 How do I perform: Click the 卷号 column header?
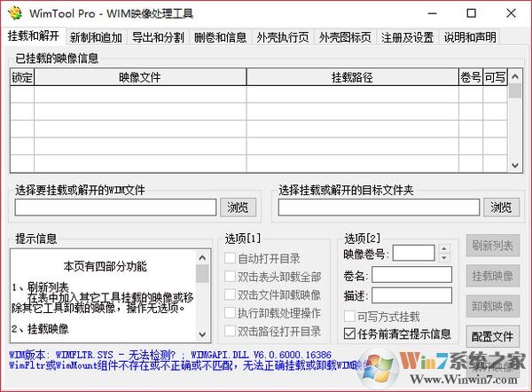pyautogui.click(x=471, y=77)
